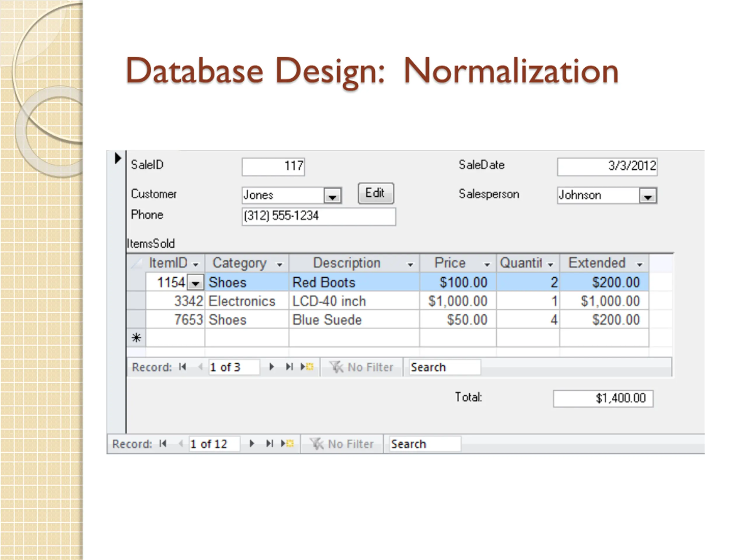This screenshot has height=560, width=747.
Task: Click the ItemID 7653 cell
Action: pos(175,319)
